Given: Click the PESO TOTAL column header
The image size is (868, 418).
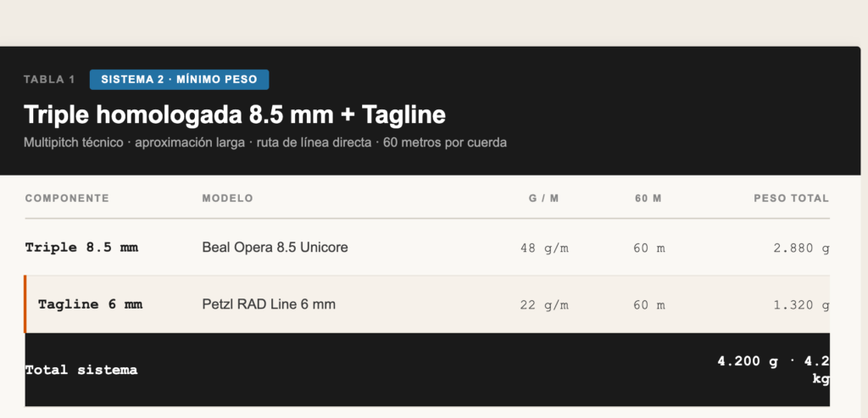Looking at the screenshot, I should click(x=791, y=198).
